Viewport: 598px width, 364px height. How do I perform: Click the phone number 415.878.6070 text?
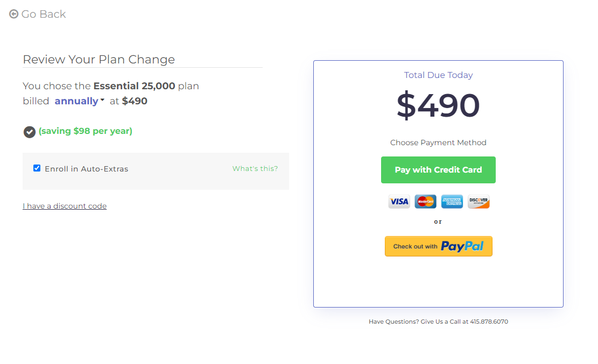tap(489, 322)
